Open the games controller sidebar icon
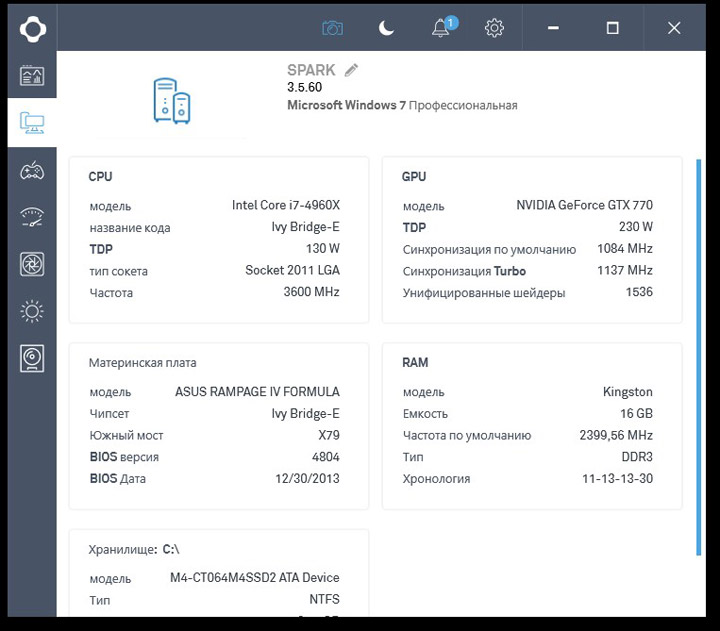Image resolution: width=720 pixels, height=631 pixels. coord(32,171)
